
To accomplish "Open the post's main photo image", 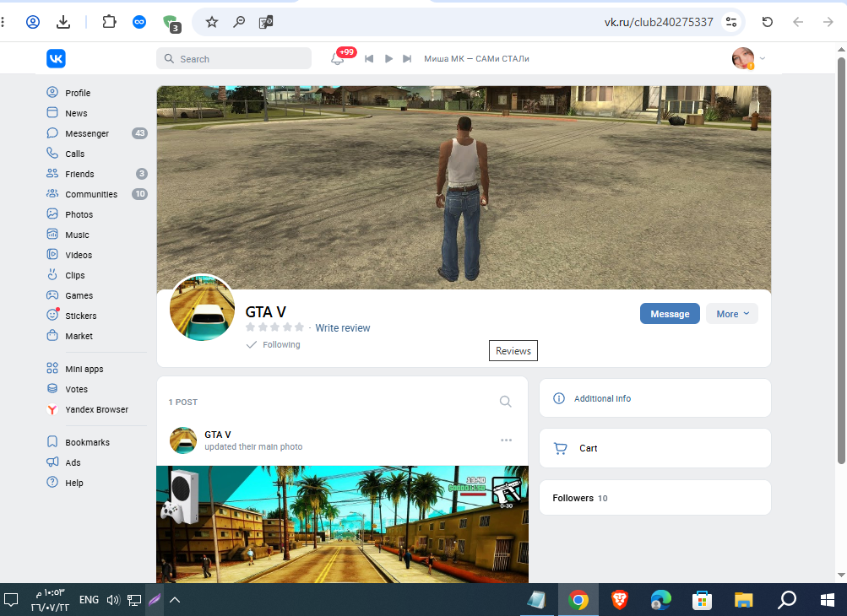I will click(x=343, y=524).
